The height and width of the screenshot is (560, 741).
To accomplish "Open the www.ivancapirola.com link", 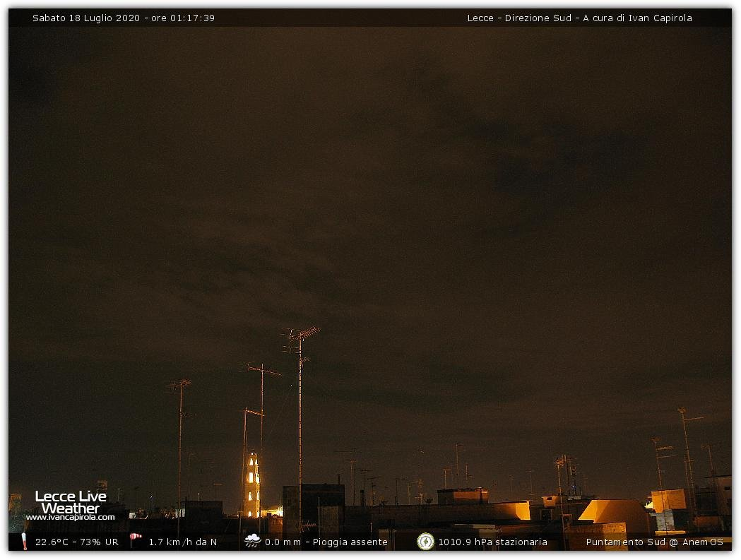I will (71, 518).
